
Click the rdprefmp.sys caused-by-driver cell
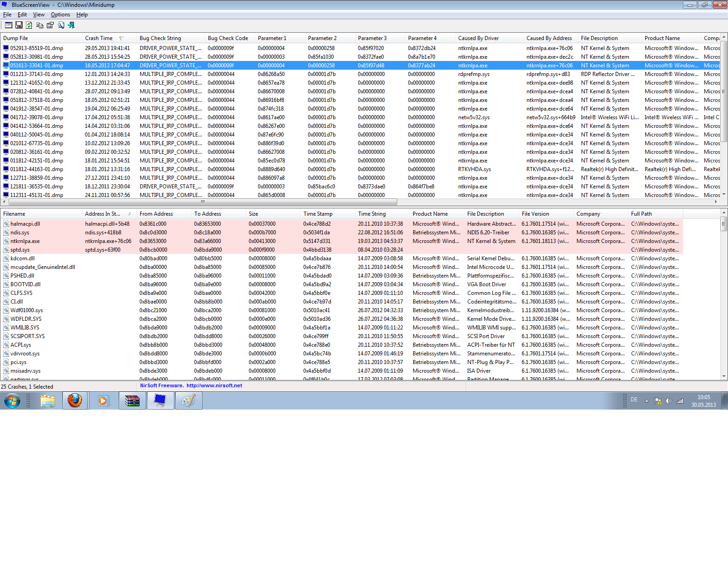click(474, 74)
